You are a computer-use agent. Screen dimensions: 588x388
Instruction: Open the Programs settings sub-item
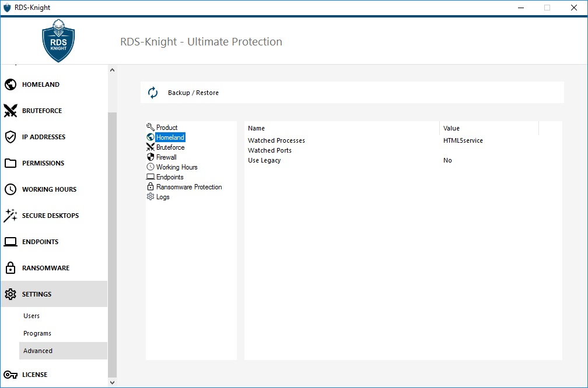tap(37, 333)
